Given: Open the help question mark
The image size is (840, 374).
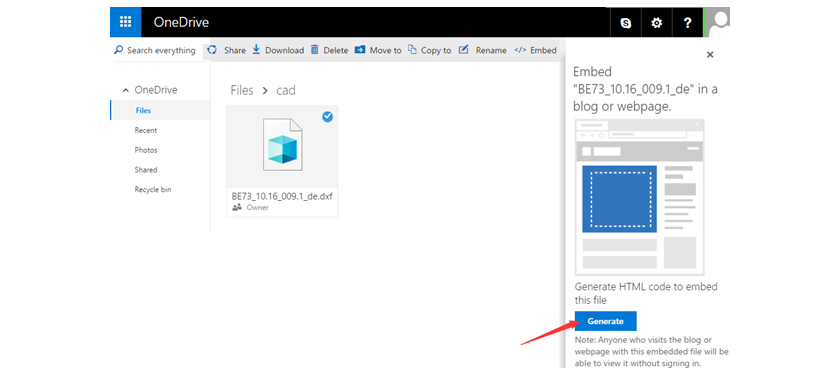Looking at the screenshot, I should [x=688, y=23].
